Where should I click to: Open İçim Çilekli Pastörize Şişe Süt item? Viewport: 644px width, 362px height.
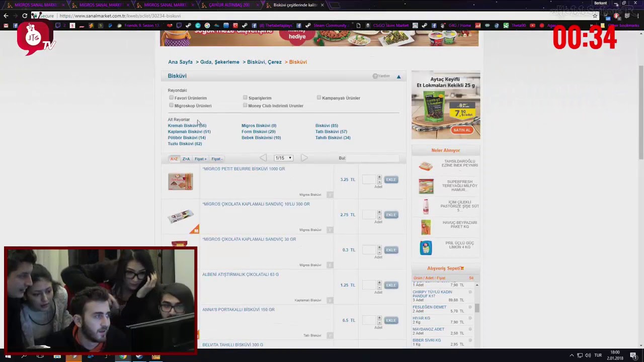pos(459,206)
